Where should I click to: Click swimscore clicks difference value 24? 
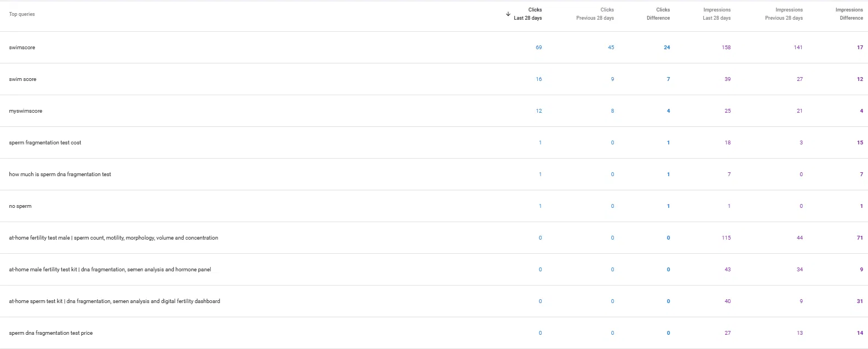(667, 48)
